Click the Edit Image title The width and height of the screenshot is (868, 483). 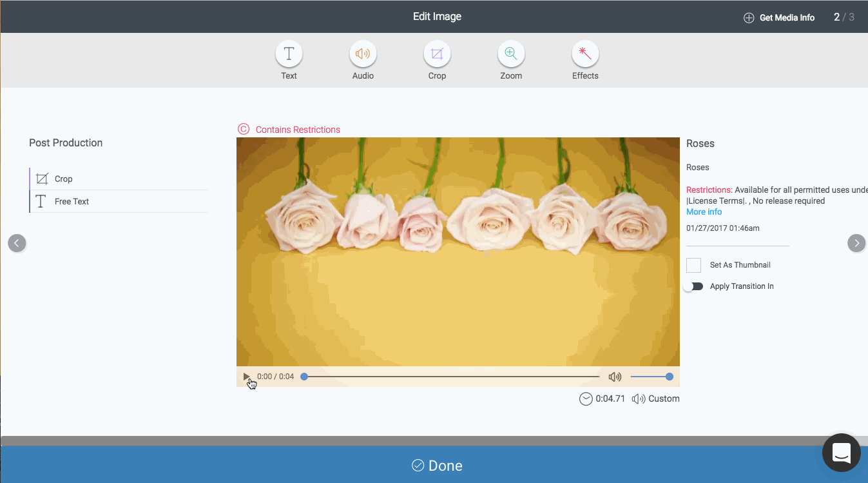coord(437,17)
